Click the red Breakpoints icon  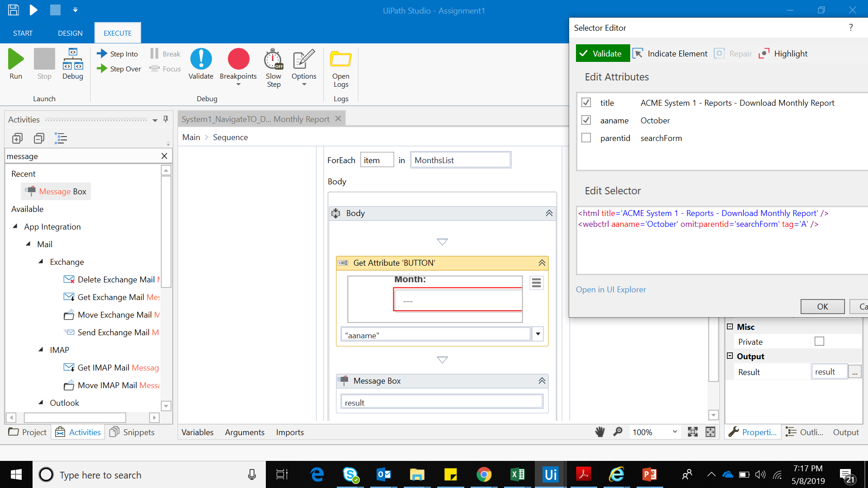(238, 59)
